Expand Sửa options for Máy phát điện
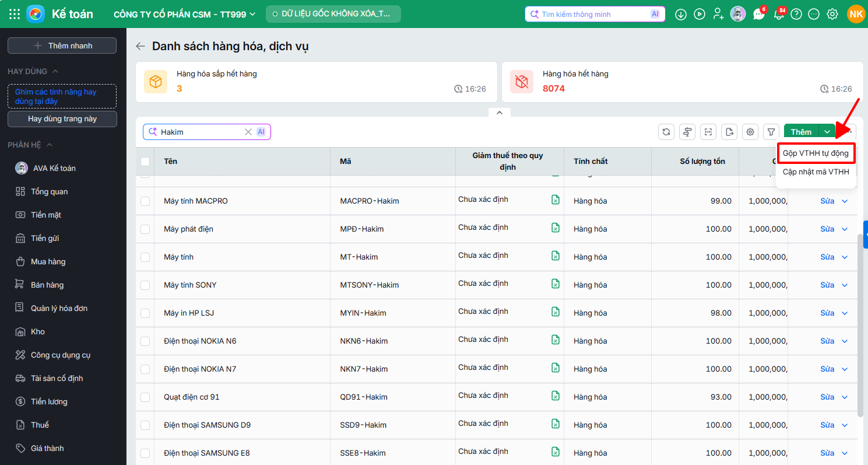868x465 pixels. click(845, 229)
